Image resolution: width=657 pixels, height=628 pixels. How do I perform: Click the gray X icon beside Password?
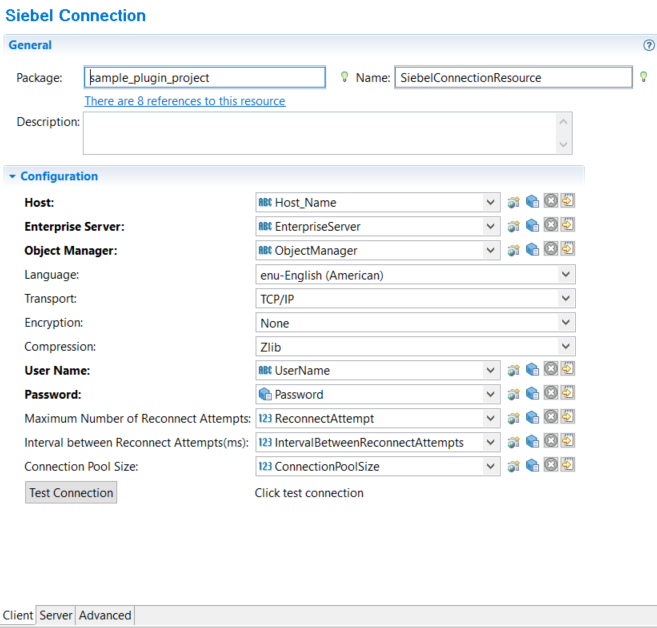tap(551, 393)
